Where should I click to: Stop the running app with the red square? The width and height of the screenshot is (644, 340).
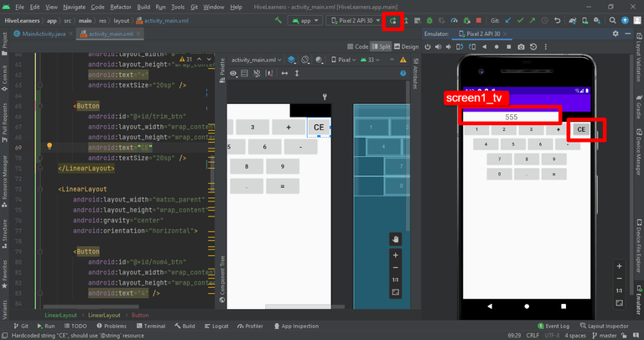coord(479,20)
